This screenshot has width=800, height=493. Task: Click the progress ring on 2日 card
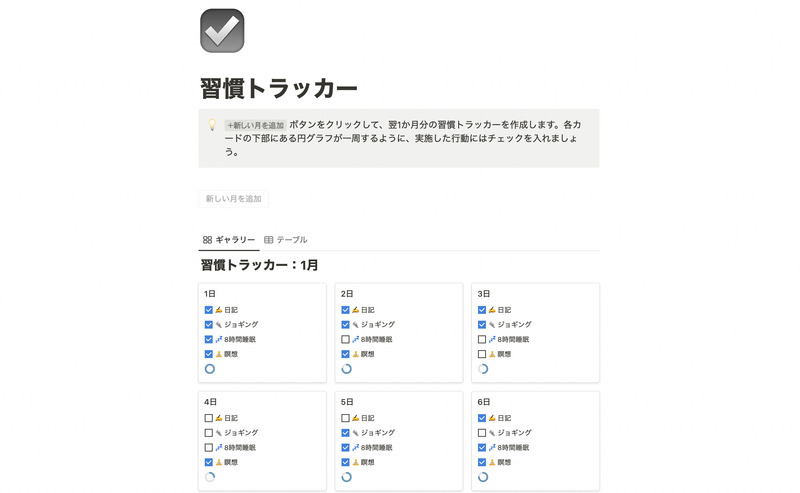pos(346,369)
